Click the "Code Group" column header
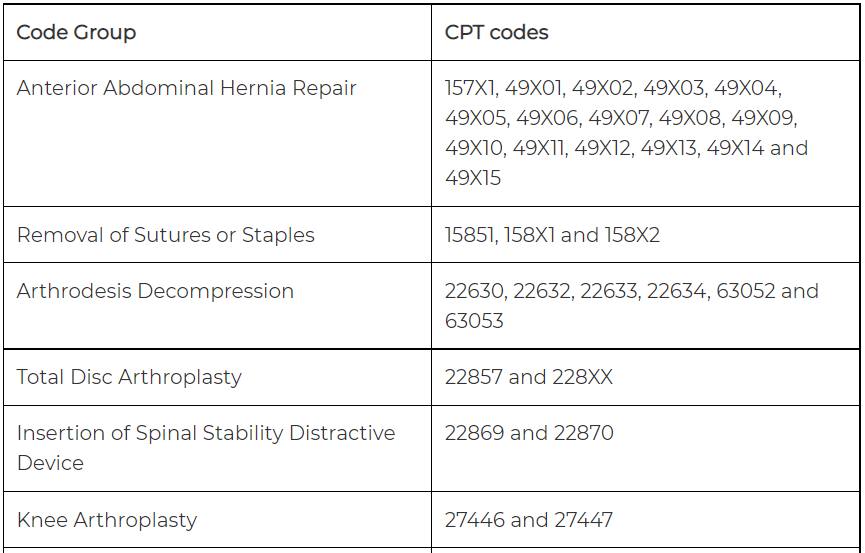 76,32
